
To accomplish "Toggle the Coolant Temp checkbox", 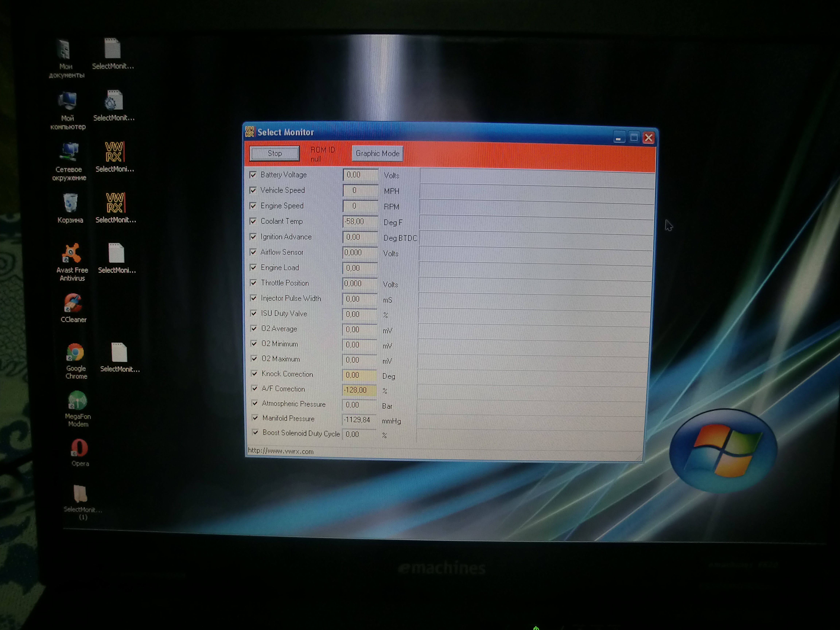I will pyautogui.click(x=253, y=221).
